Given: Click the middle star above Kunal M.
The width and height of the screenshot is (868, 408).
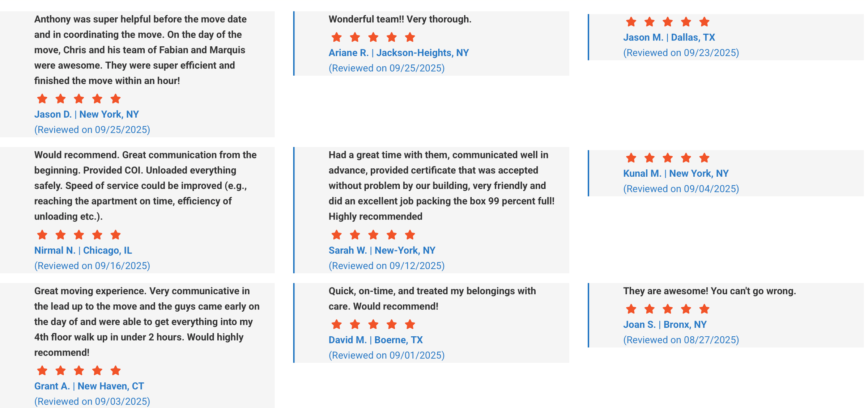Looking at the screenshot, I should (668, 158).
